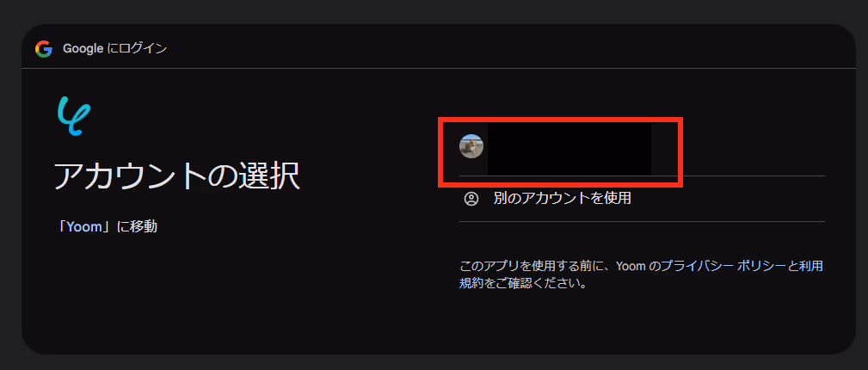Screen dimensions: 868x370
Task: Click the Google G logo
Action: tap(44, 49)
